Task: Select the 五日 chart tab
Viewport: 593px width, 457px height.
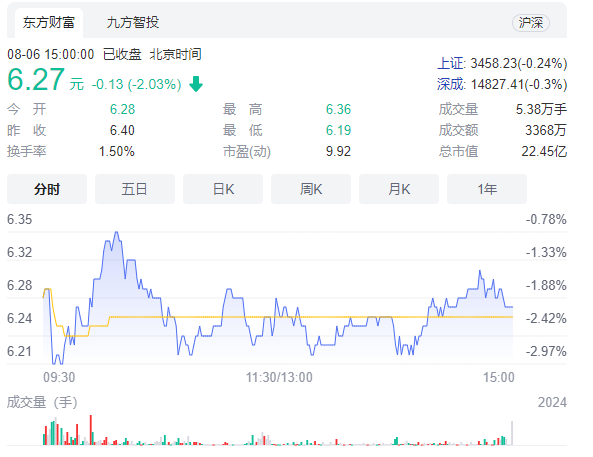Action: pos(135,189)
